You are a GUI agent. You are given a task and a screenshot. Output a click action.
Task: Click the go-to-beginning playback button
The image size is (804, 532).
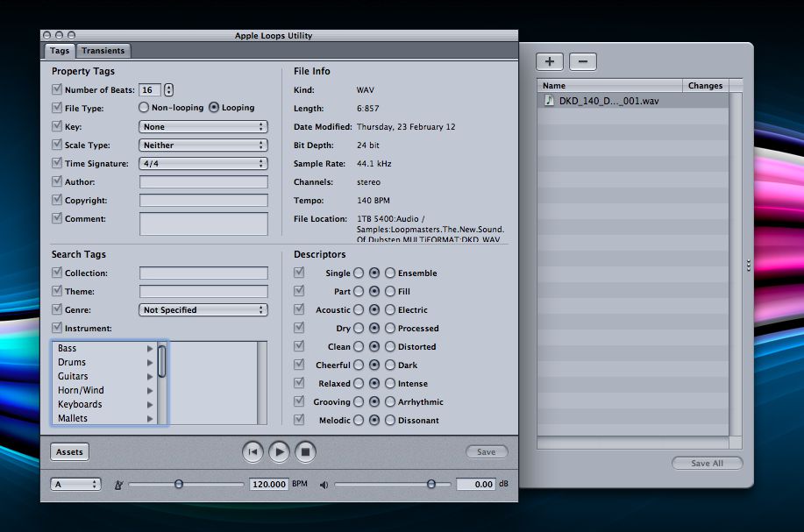pyautogui.click(x=253, y=452)
